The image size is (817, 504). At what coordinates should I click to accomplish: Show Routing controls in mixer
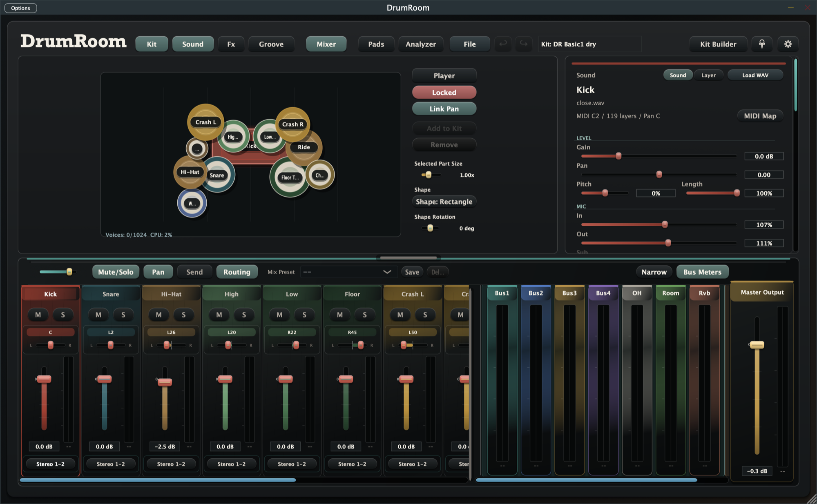[x=237, y=272]
